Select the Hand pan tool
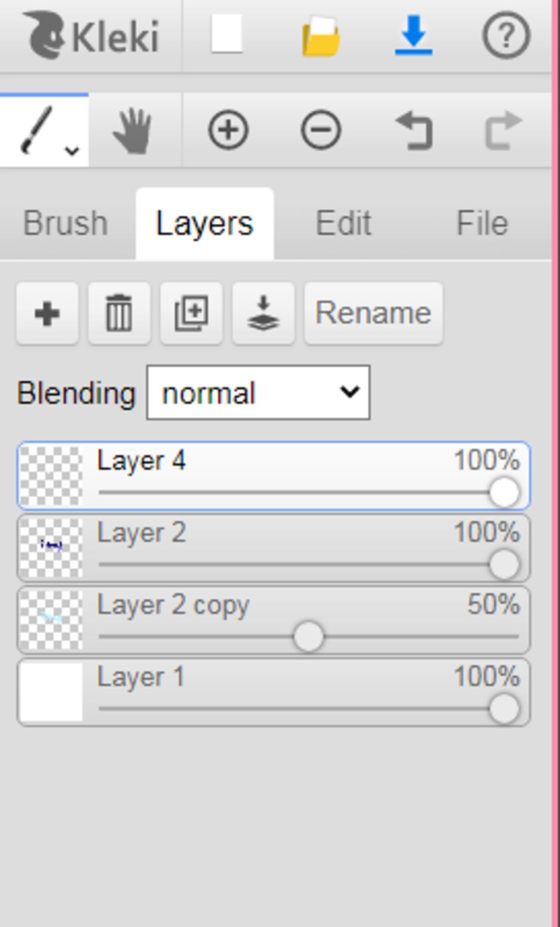This screenshot has width=560, height=927. tap(133, 131)
